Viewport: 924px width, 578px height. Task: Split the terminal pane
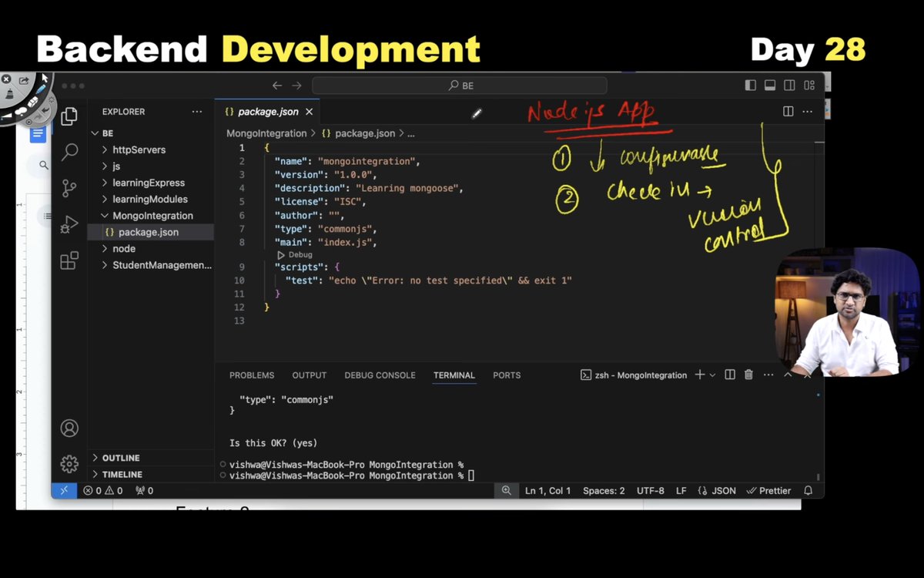(x=730, y=375)
